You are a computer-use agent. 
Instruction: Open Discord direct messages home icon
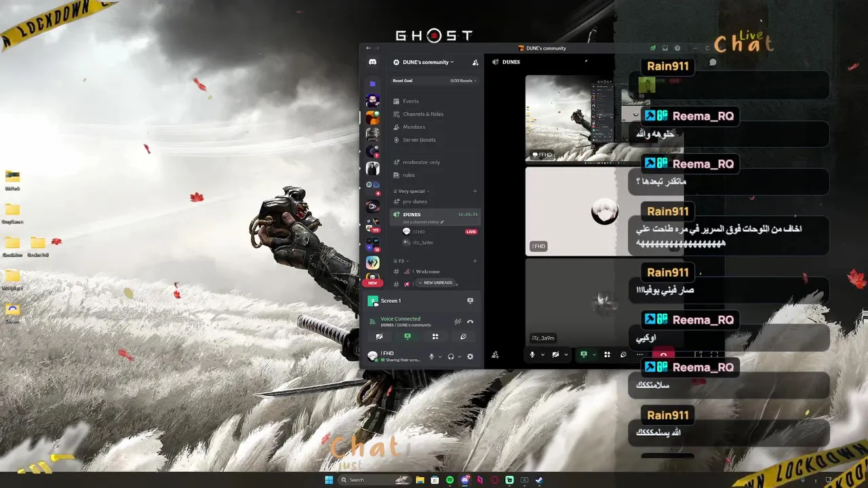pyautogui.click(x=372, y=62)
